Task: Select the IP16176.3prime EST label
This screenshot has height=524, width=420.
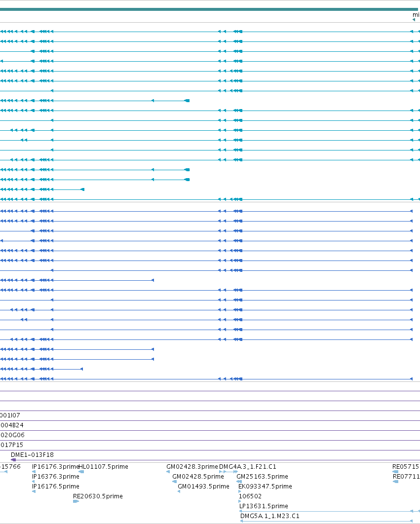Action: [55, 467]
